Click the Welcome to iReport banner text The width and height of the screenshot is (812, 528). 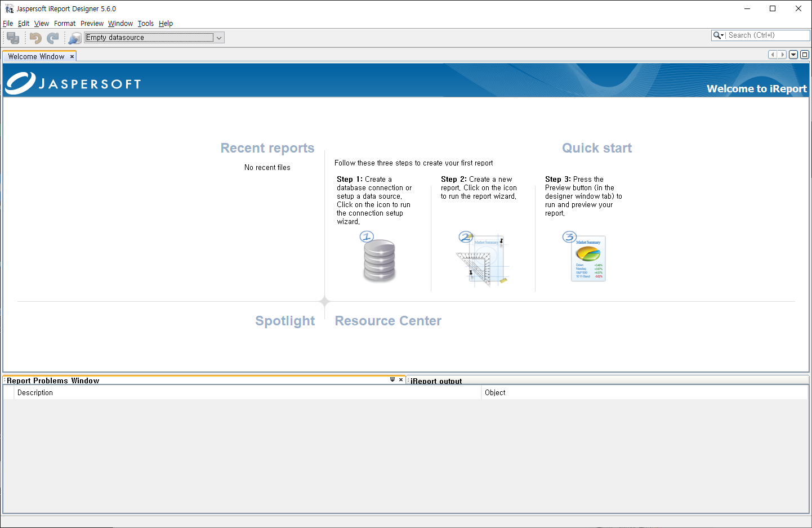(757, 89)
